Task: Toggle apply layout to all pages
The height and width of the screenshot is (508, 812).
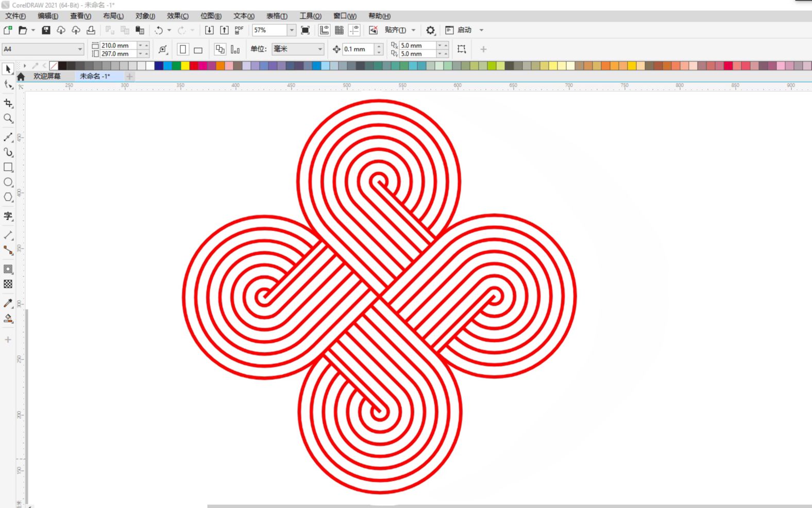Action: click(220, 50)
